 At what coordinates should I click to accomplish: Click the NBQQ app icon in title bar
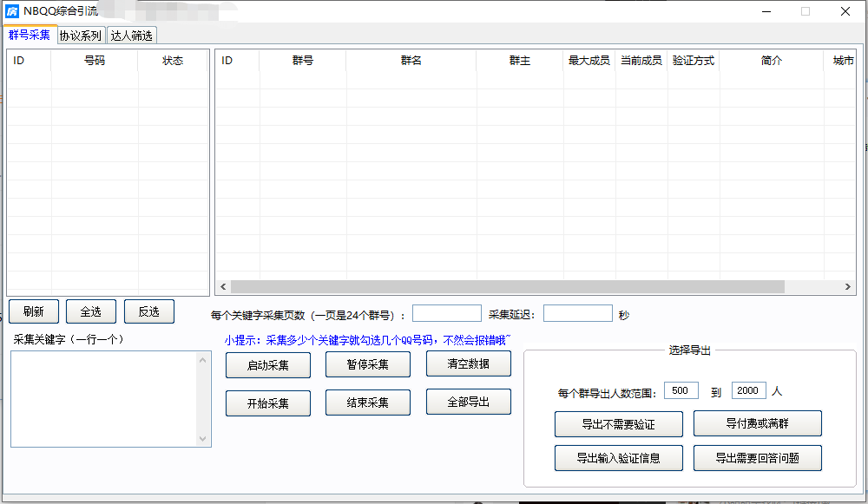pyautogui.click(x=12, y=11)
